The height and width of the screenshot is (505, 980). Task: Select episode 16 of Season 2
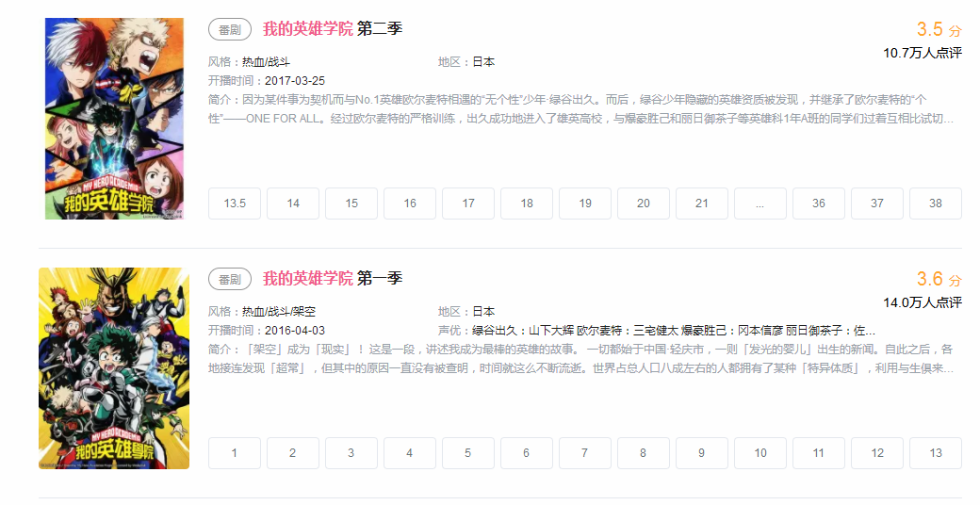click(x=410, y=204)
